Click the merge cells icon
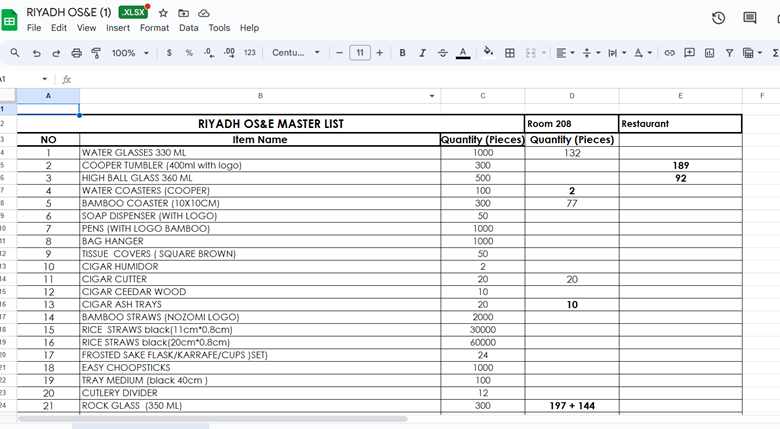Image resolution: width=780 pixels, height=429 pixels. 531,53
